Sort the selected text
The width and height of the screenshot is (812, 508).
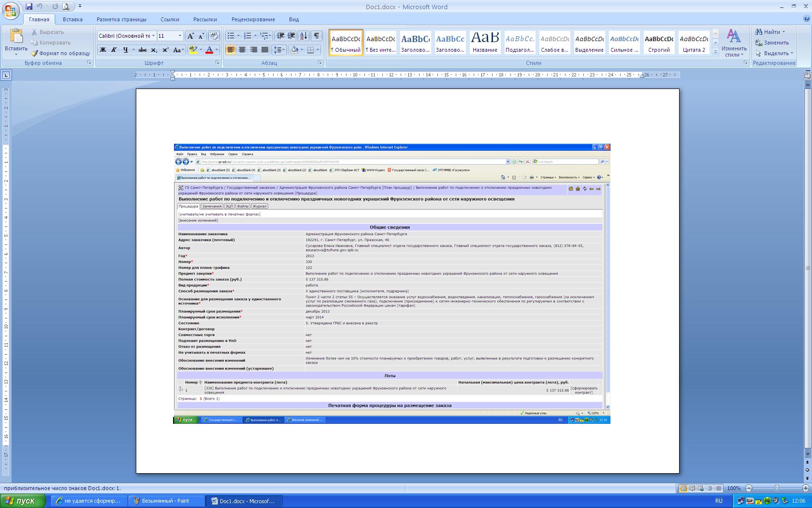304,36
